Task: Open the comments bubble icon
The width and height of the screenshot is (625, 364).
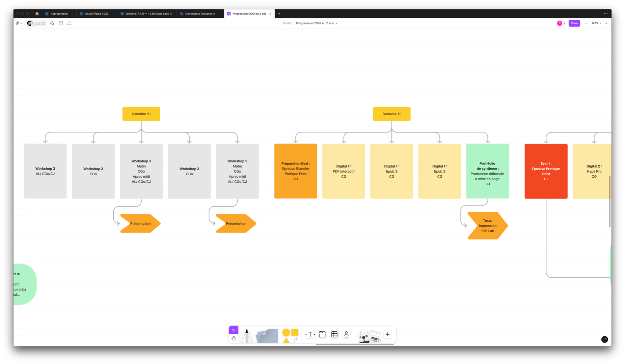Action: coord(70,23)
